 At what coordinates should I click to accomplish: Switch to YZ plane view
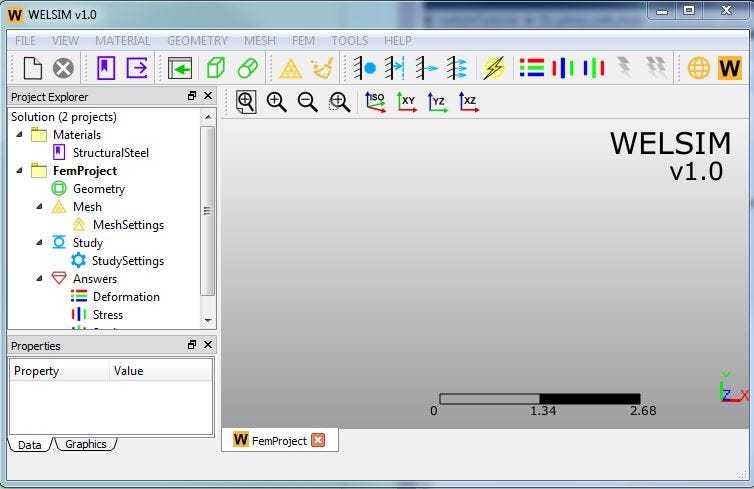coord(438,102)
